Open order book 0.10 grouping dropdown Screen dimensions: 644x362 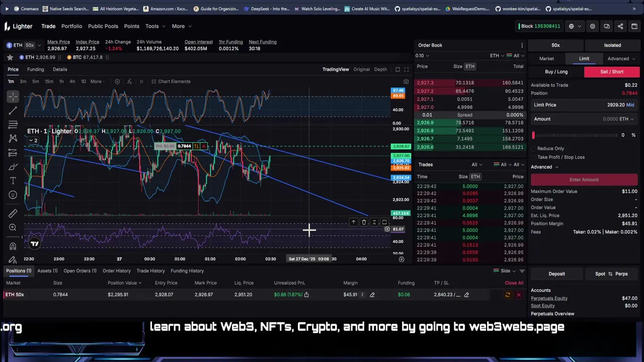(422, 56)
